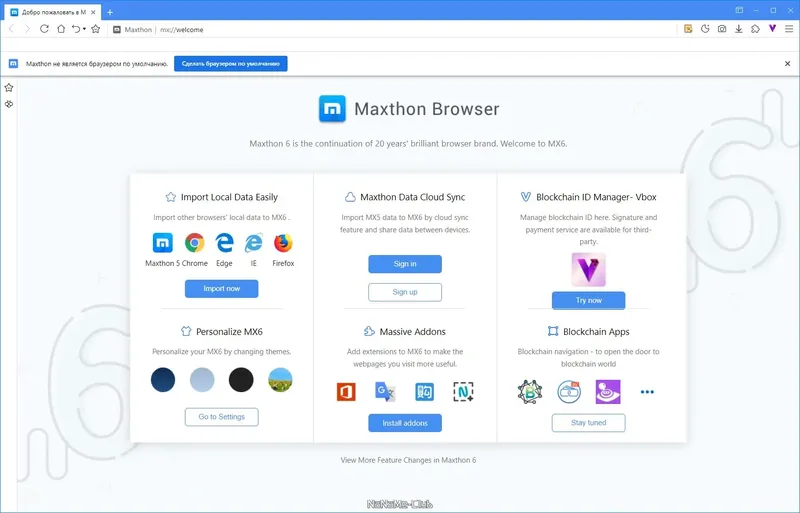800x513 pixels.
Task: Click the Office addon icon
Action: [346, 392]
